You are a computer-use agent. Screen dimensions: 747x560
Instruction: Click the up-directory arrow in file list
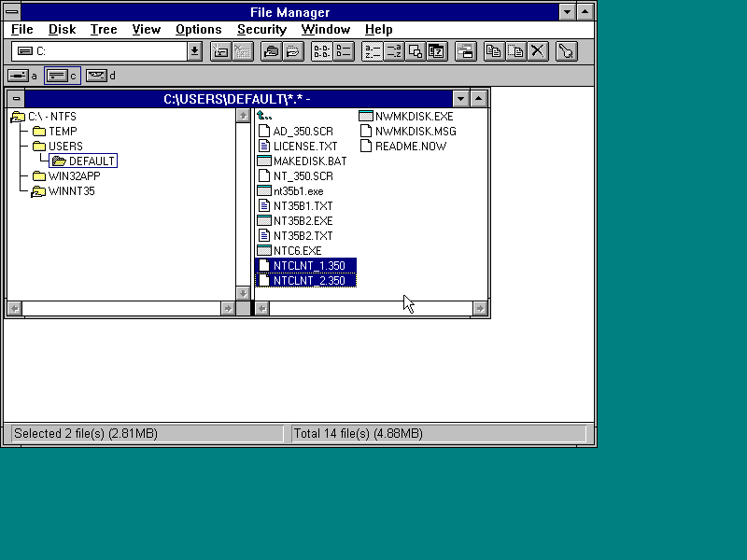(x=264, y=116)
